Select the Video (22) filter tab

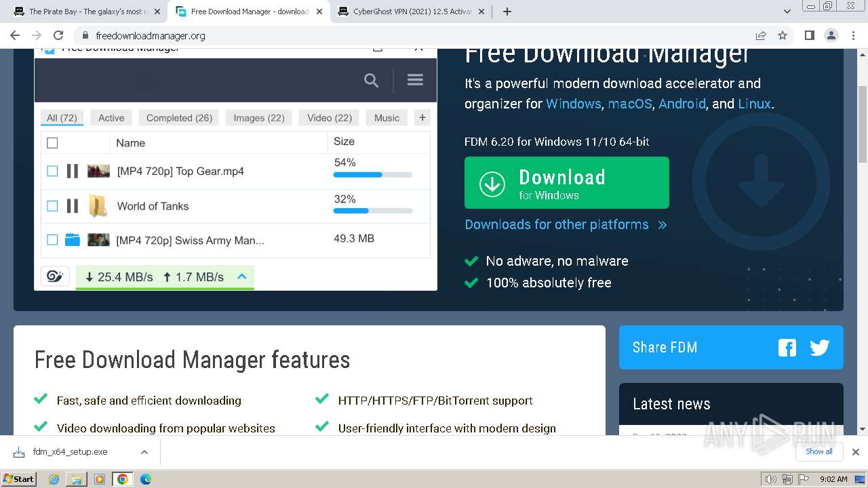coord(330,118)
